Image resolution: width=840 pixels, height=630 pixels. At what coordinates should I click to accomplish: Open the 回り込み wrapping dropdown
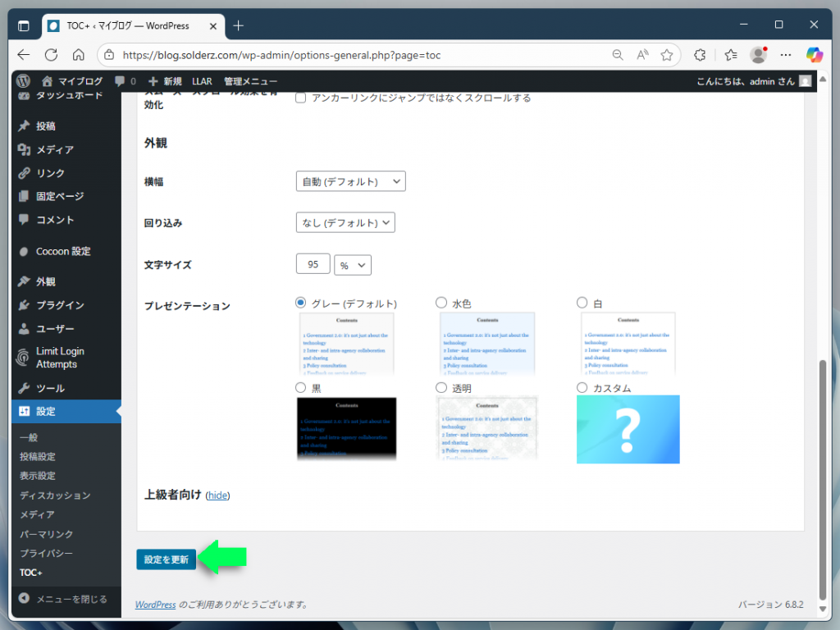pos(345,222)
